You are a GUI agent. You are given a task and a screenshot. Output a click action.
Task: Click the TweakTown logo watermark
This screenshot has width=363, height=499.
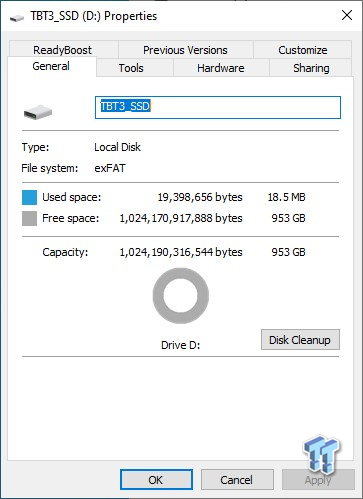pos(321,454)
